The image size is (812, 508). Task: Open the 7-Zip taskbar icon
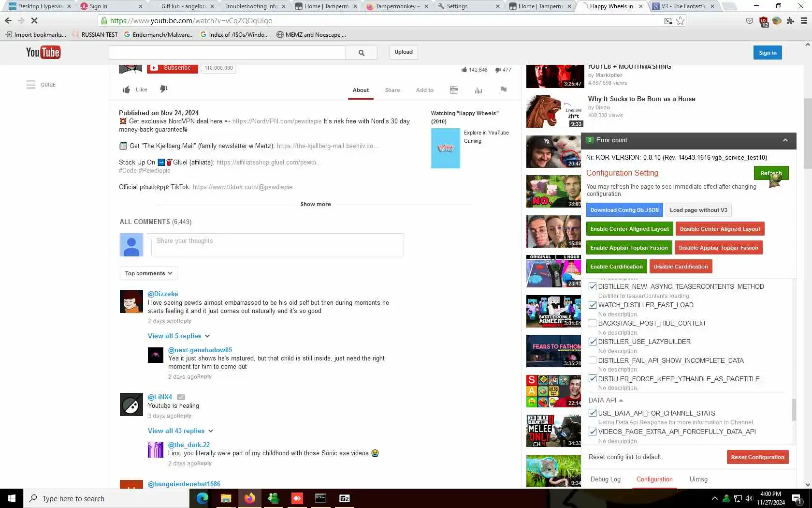(345, 498)
